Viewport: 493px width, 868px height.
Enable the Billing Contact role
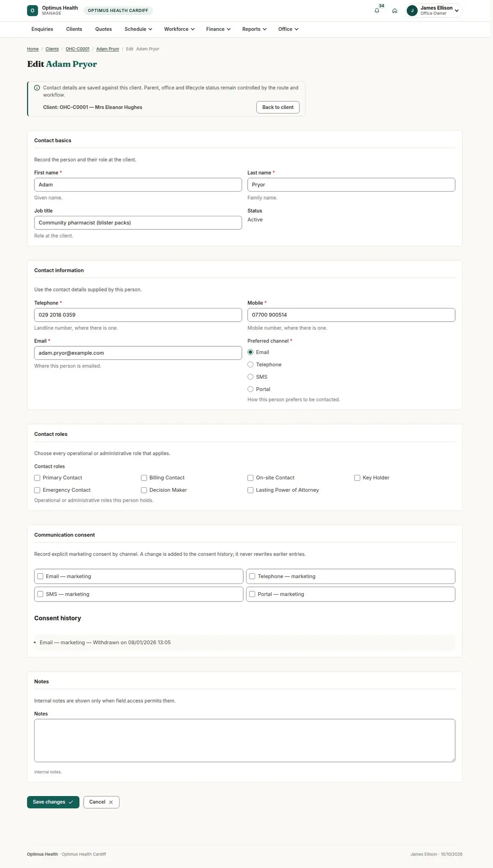144,478
